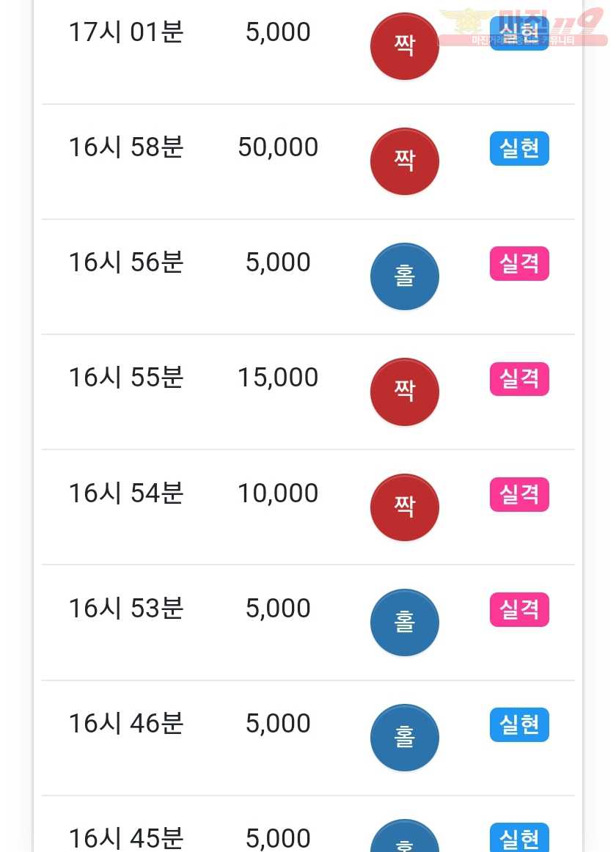Viewport: 616px width, 852px height.
Task: Click the blue 홀 circle at 16시 46분
Action: point(404,738)
